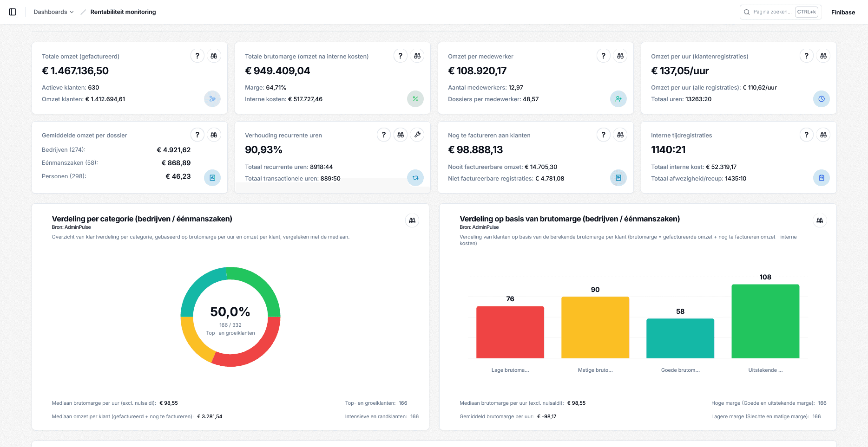
Task: Click the clipboard icon in Interne tijdregistraties card
Action: [x=822, y=178]
